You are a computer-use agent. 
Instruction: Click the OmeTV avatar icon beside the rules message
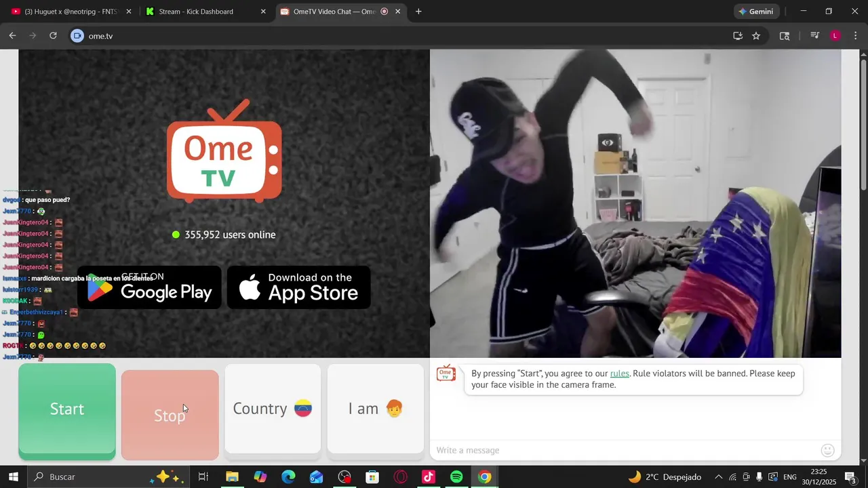[446, 373]
